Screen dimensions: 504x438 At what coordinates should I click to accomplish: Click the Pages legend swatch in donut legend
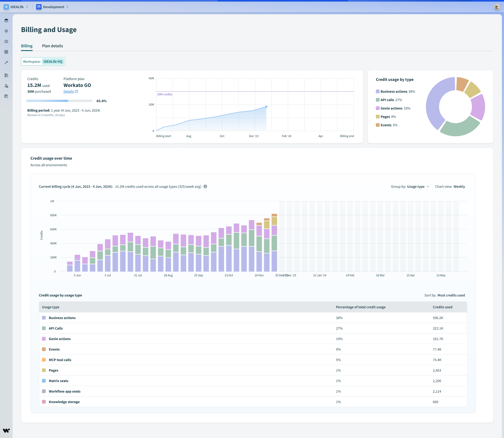(378, 117)
